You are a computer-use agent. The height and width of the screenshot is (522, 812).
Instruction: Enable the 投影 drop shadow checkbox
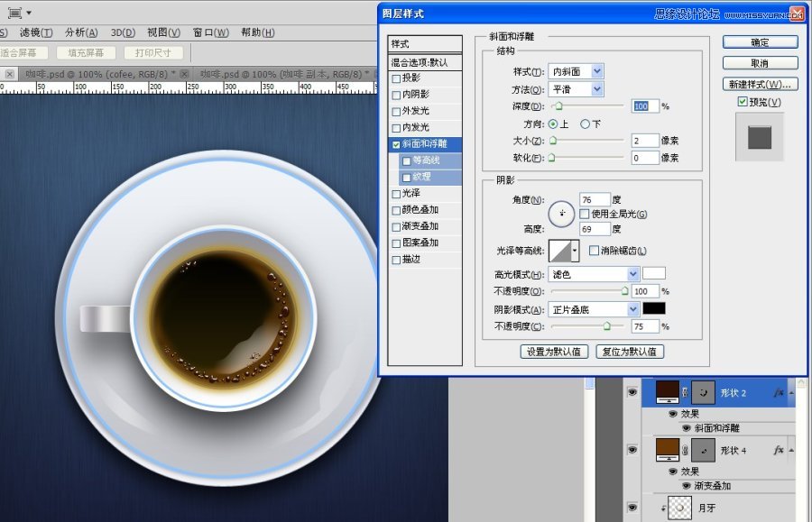397,78
